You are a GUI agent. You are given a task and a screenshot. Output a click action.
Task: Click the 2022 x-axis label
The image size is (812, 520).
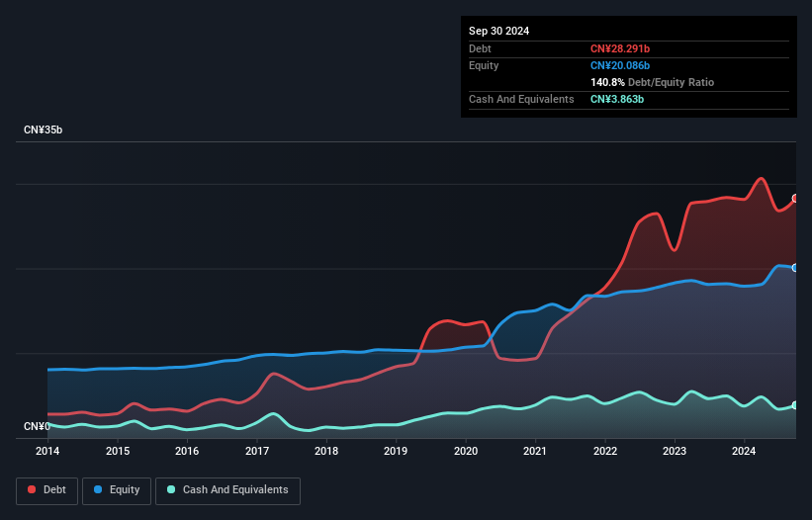tap(605, 451)
